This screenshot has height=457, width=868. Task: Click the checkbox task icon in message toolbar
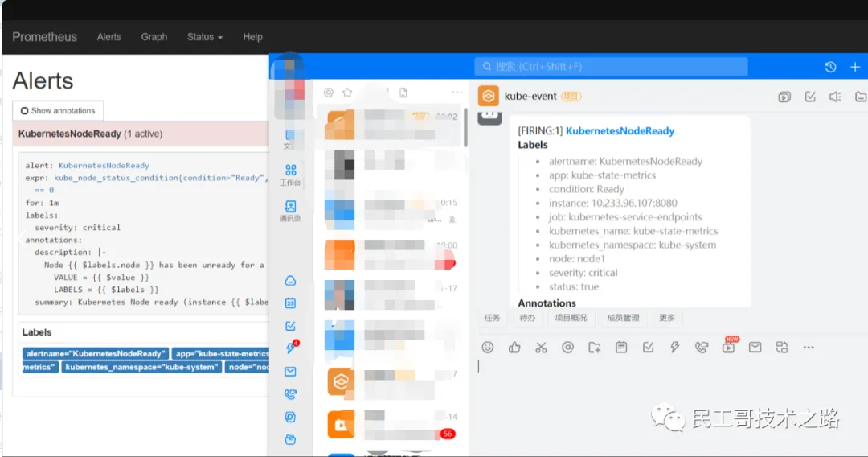(x=648, y=348)
